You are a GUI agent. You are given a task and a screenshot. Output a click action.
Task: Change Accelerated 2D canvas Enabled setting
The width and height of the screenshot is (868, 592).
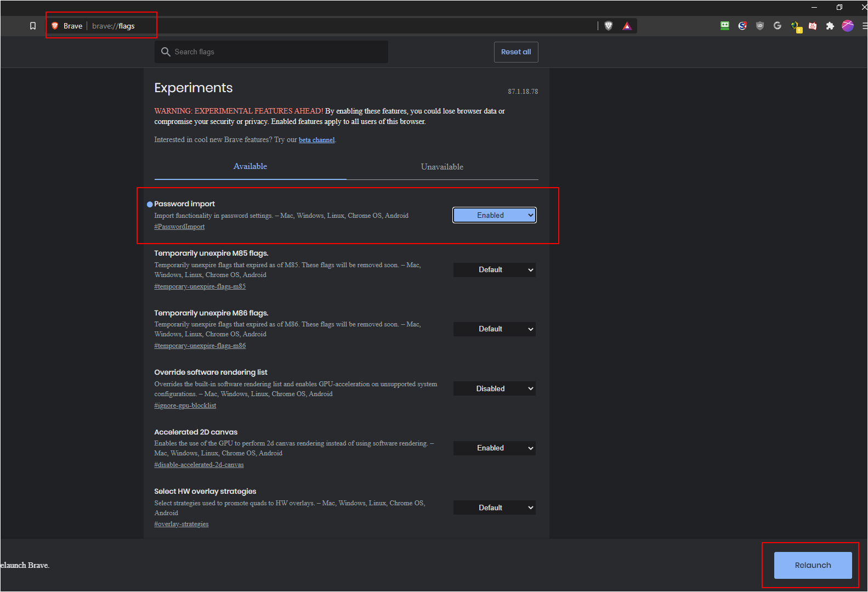coord(495,448)
